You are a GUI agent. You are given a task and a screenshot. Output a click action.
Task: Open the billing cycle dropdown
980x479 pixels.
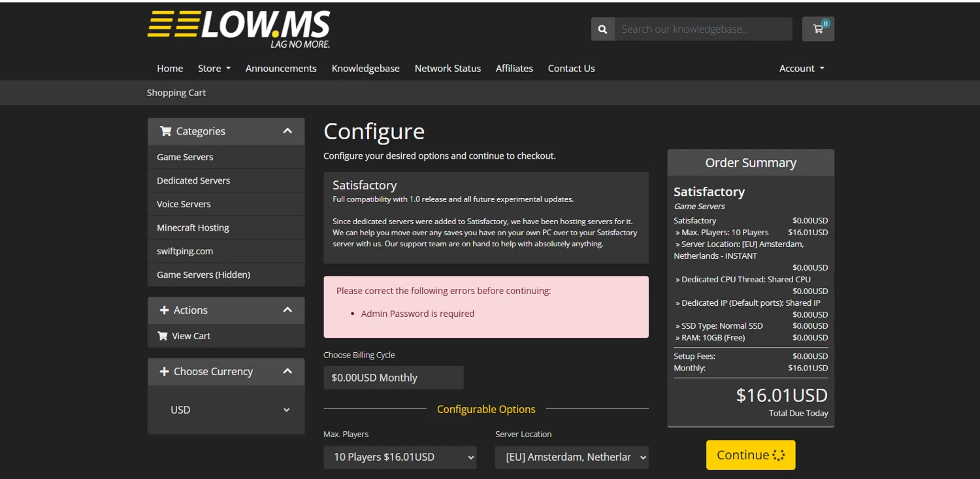(x=393, y=378)
